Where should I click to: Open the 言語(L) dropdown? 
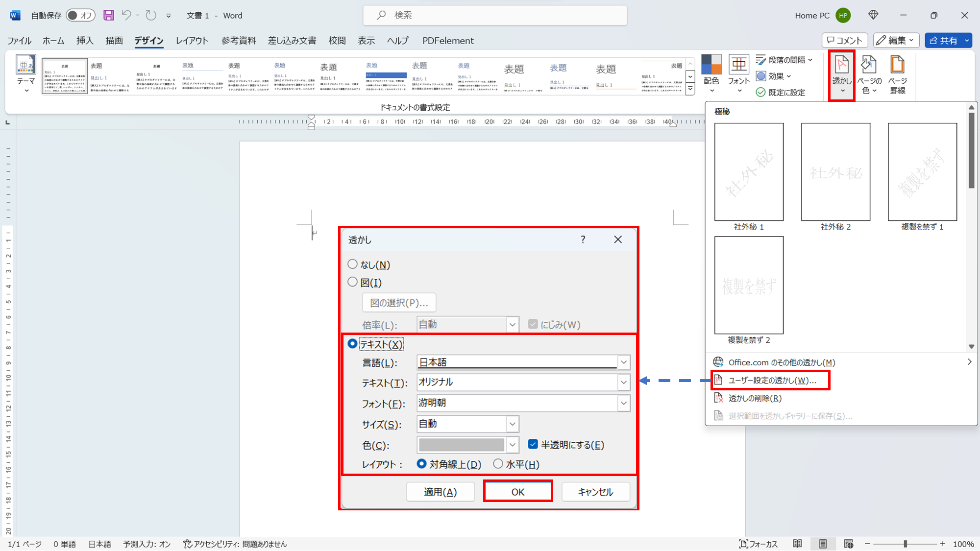pos(623,362)
